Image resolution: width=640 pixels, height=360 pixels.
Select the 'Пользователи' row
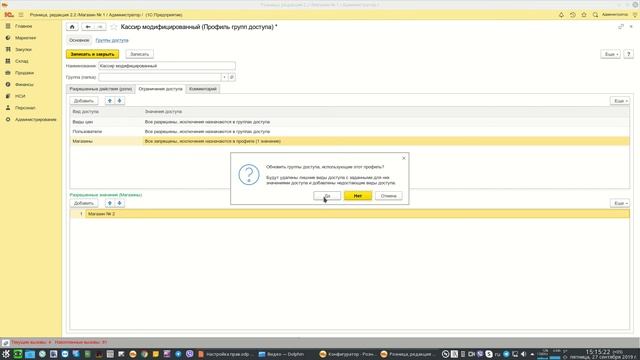349,131
